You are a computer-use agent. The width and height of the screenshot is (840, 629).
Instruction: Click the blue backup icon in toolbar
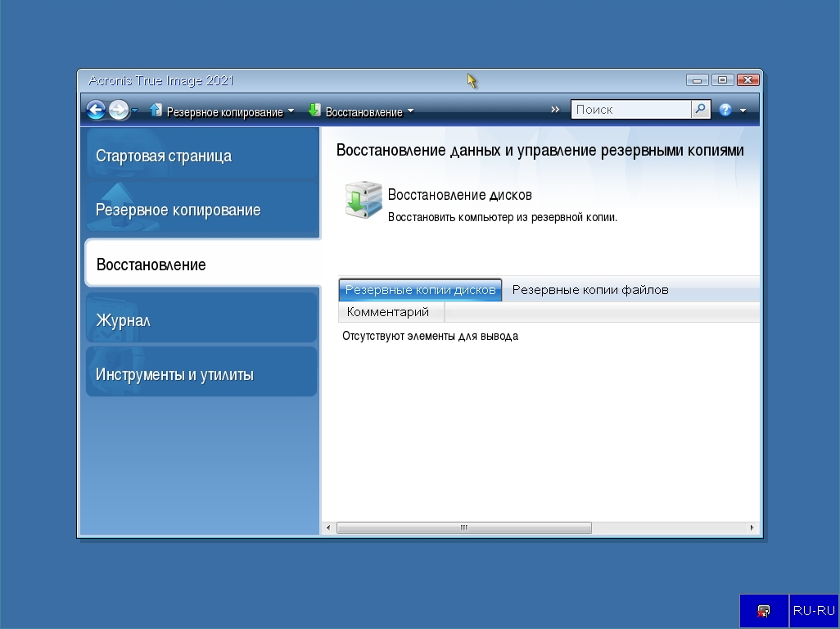pos(156,110)
